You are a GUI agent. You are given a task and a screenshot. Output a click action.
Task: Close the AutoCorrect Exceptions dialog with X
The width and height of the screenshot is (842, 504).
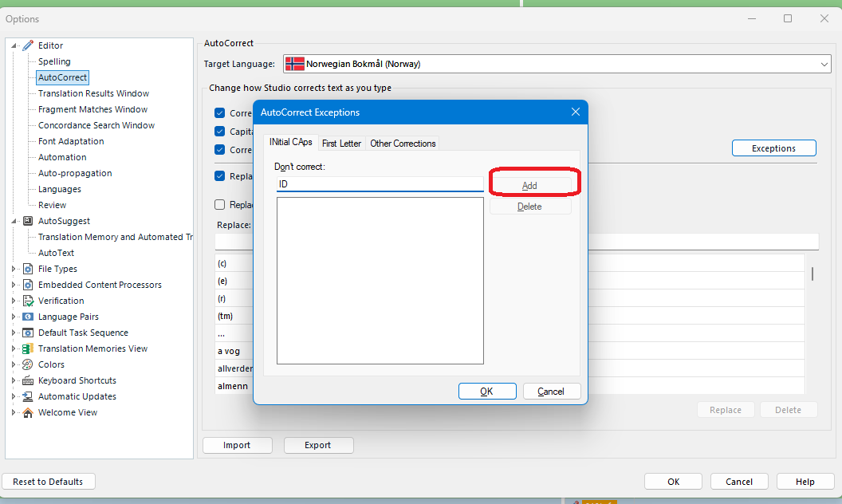576,112
